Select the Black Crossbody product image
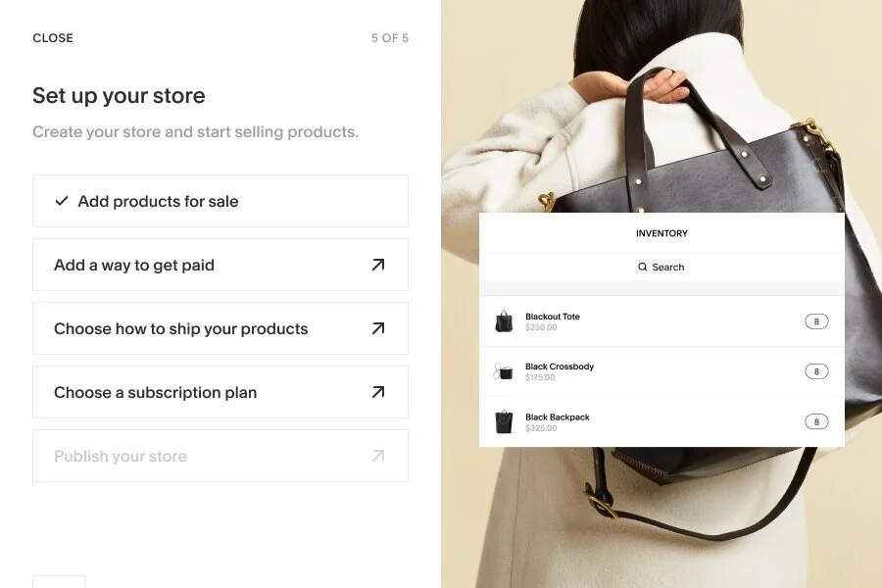Viewport: 882px width, 588px height. pos(503,371)
